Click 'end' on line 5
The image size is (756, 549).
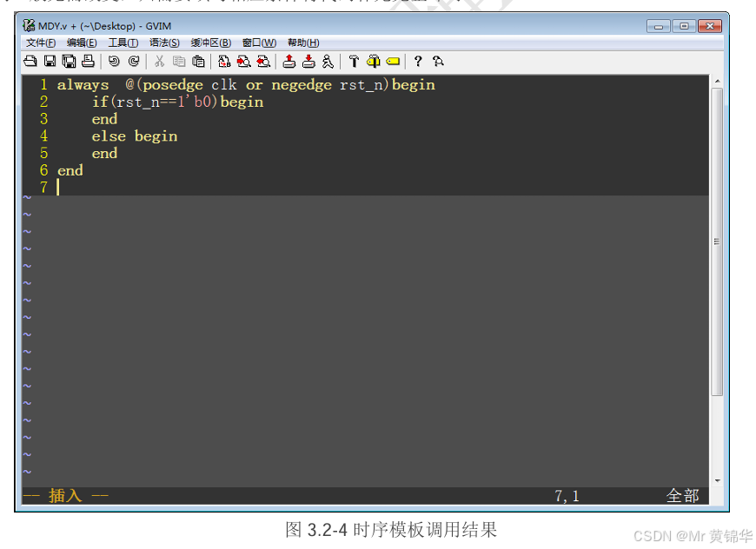click(104, 153)
